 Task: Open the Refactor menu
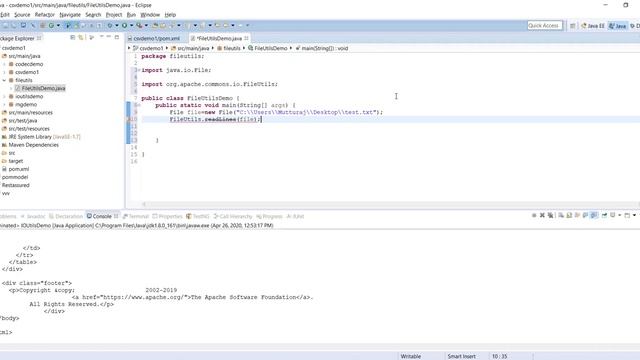click(x=44, y=15)
